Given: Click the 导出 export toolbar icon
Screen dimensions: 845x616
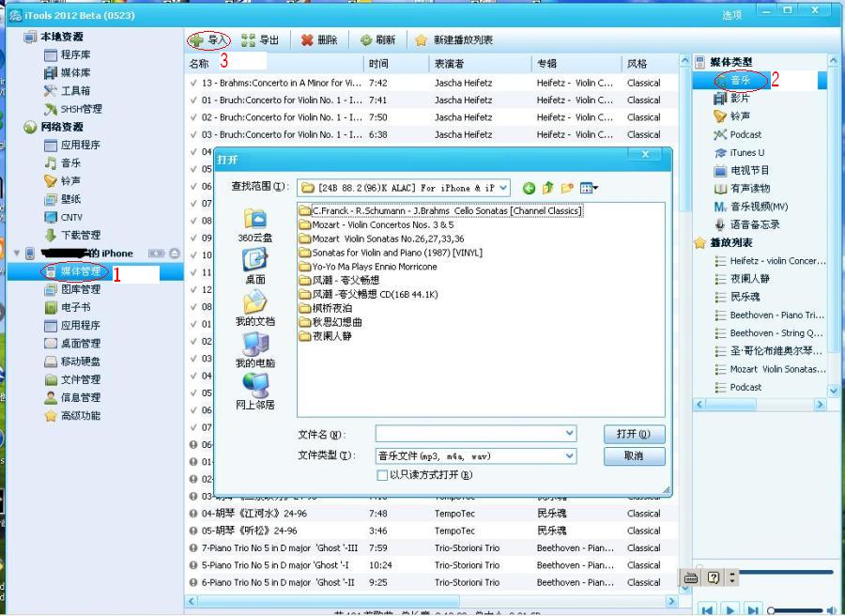Looking at the screenshot, I should coord(249,39).
